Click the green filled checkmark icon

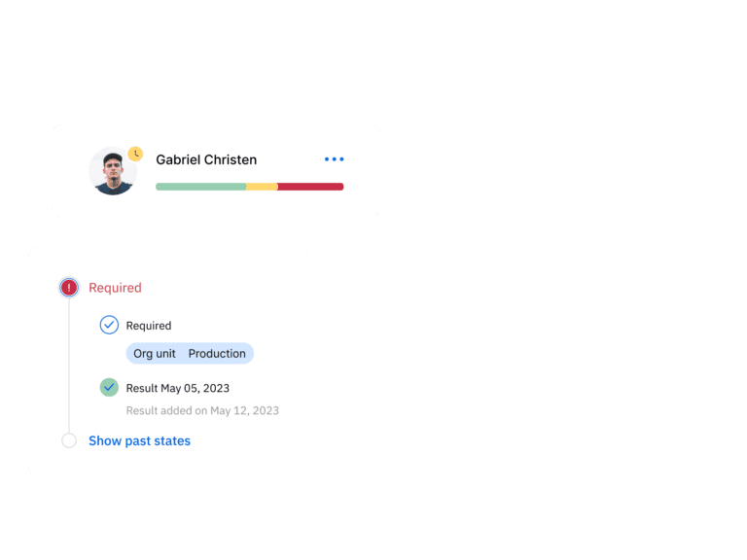(109, 387)
